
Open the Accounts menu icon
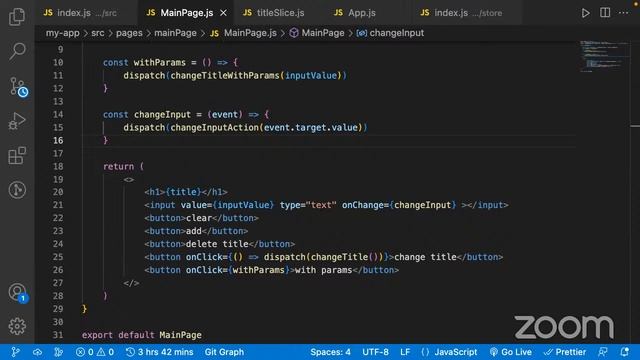18,293
